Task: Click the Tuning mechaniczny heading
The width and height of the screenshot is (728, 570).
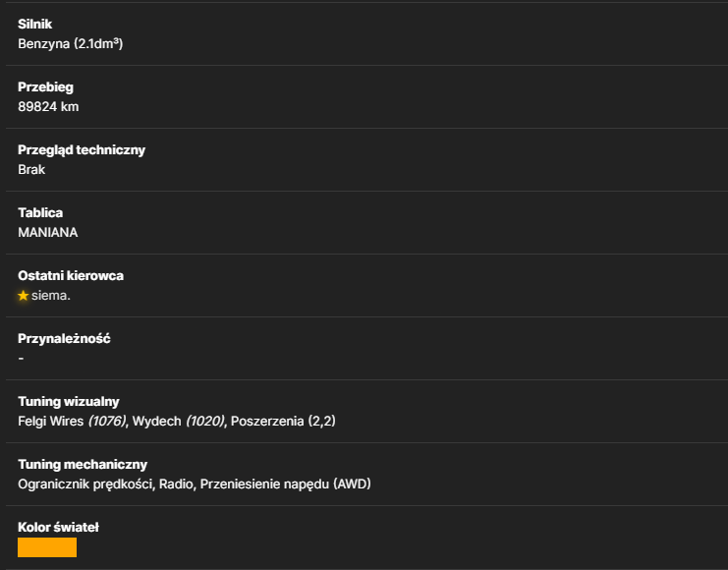Action: 83,465
